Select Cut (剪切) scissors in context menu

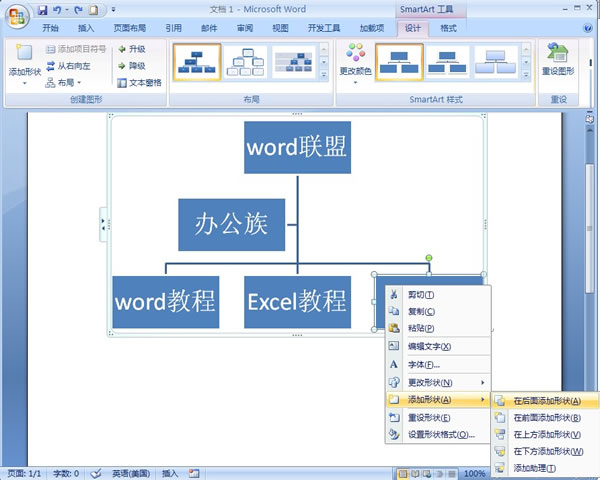coord(393,294)
